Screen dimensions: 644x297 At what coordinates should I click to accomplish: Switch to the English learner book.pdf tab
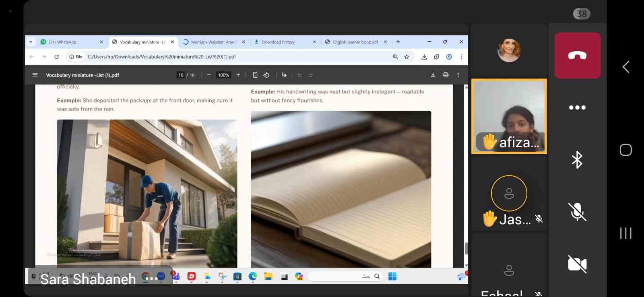tap(355, 42)
